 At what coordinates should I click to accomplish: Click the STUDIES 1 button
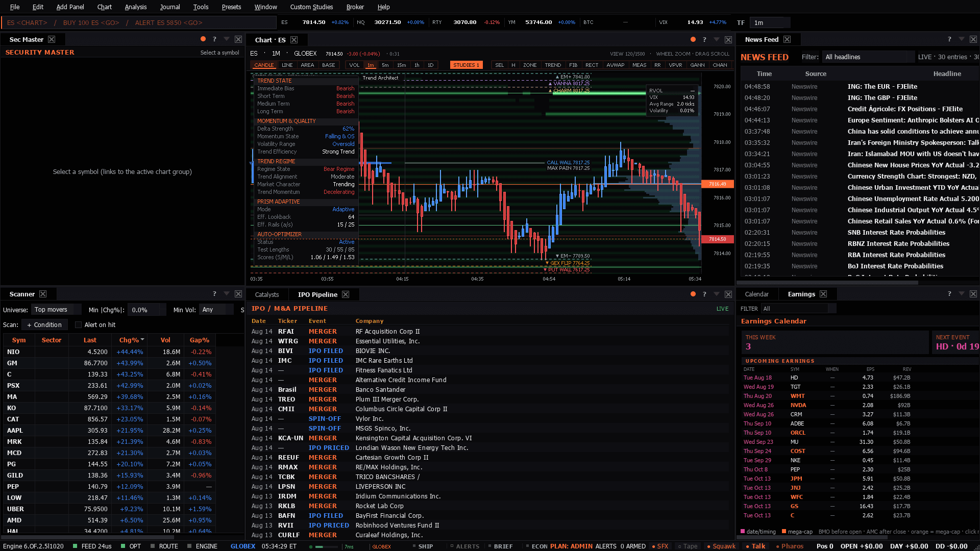coord(466,65)
